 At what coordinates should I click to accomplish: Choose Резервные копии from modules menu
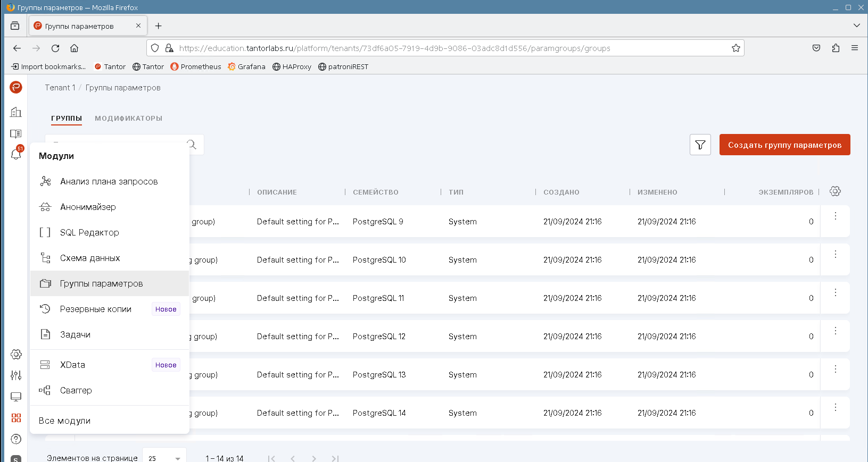point(96,309)
